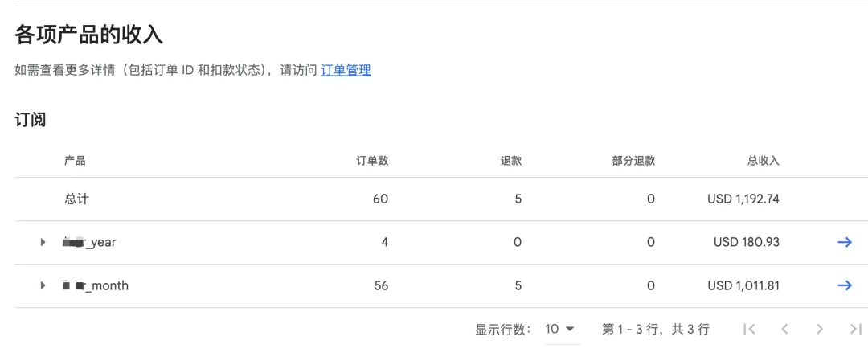Click the 退款 column header
Image resolution: width=868 pixels, height=353 pixels.
coord(511,161)
